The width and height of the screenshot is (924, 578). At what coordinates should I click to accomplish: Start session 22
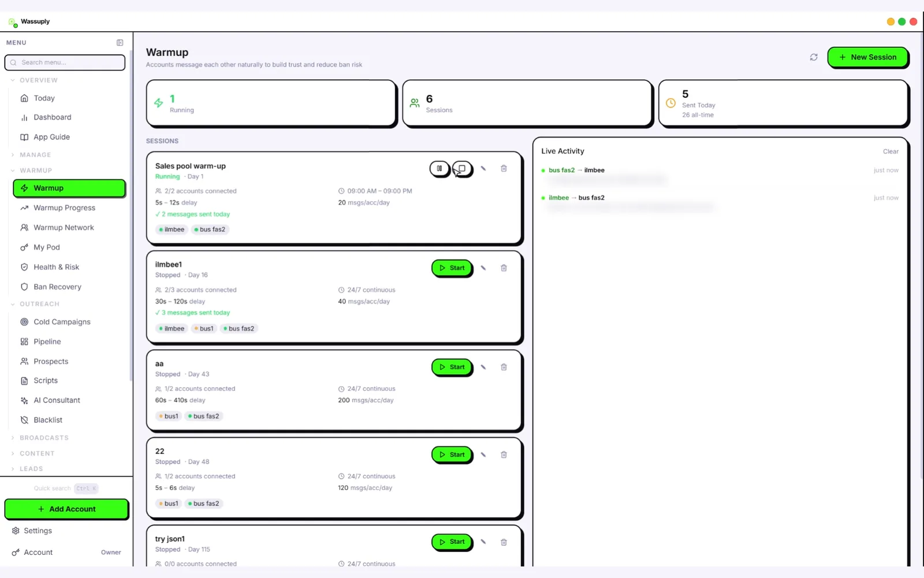[452, 455]
